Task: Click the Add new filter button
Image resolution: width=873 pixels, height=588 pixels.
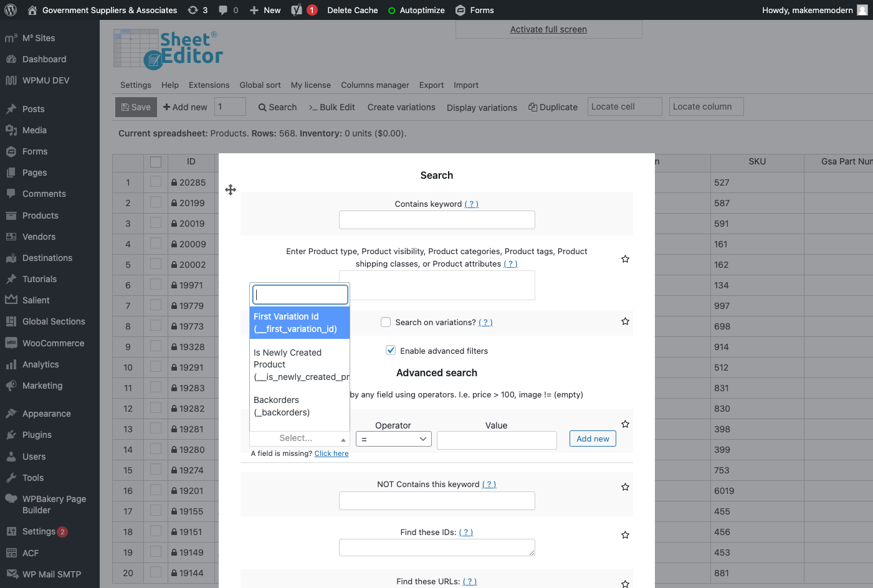Action: coord(593,439)
